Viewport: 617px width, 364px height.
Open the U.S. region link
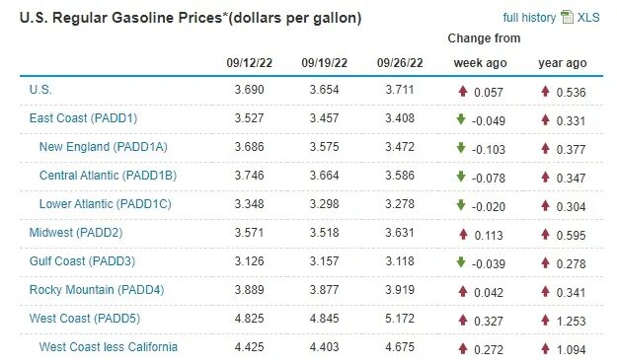[40, 90]
